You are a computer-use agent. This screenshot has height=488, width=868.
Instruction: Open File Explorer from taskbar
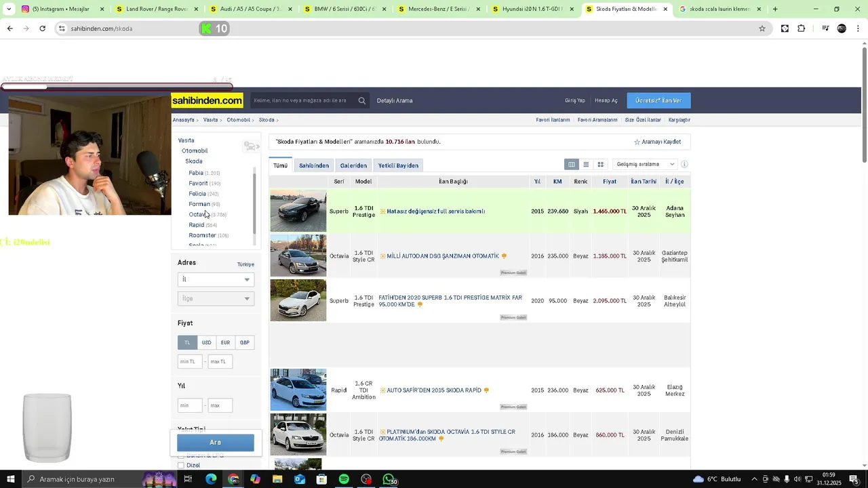(277, 479)
